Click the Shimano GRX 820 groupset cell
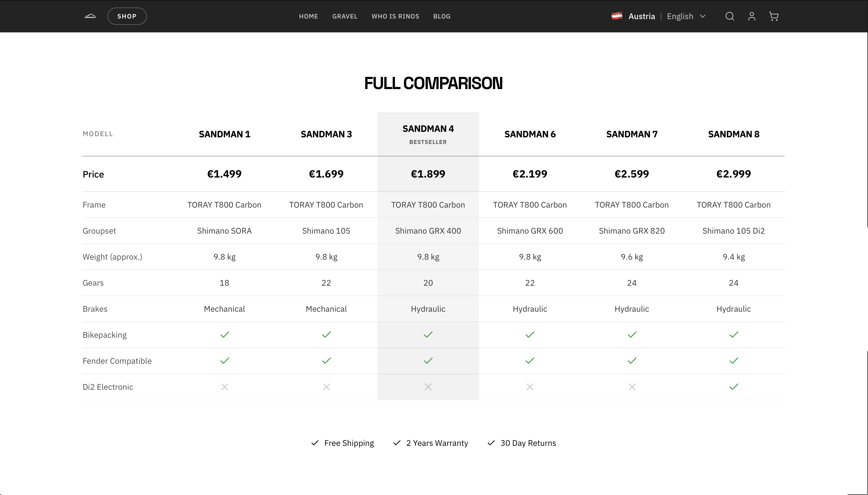This screenshot has height=495, width=868. tap(632, 231)
